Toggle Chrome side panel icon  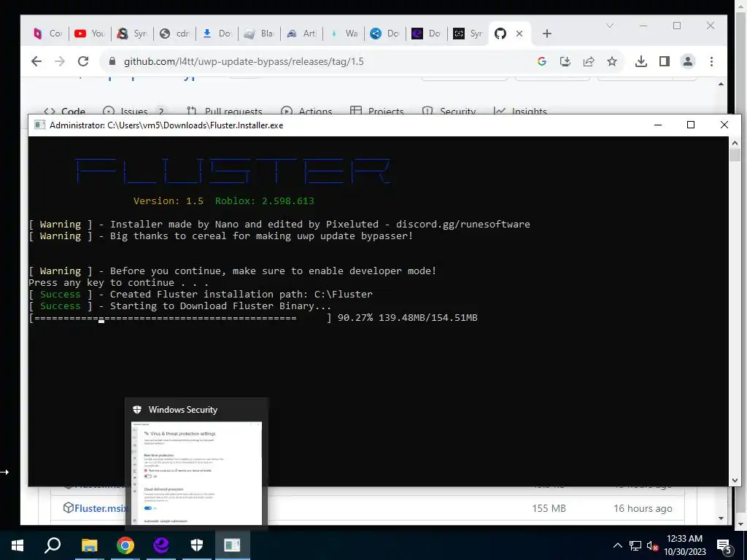665,61
